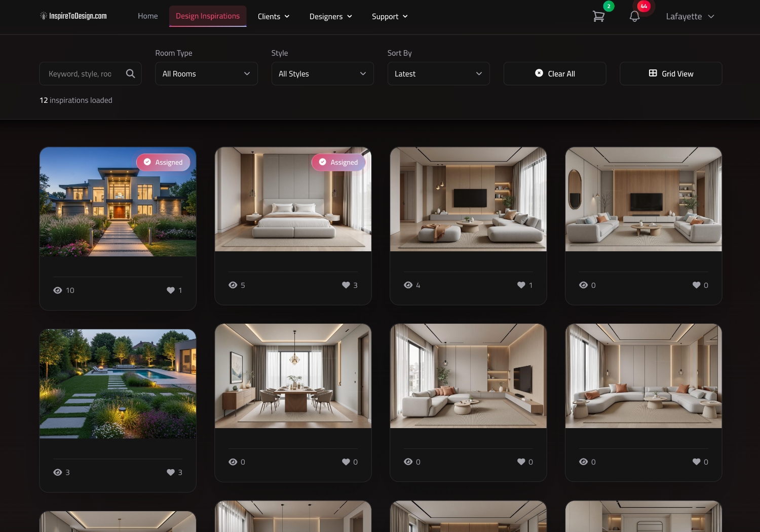Click heart icon on the modern house card

(171, 290)
